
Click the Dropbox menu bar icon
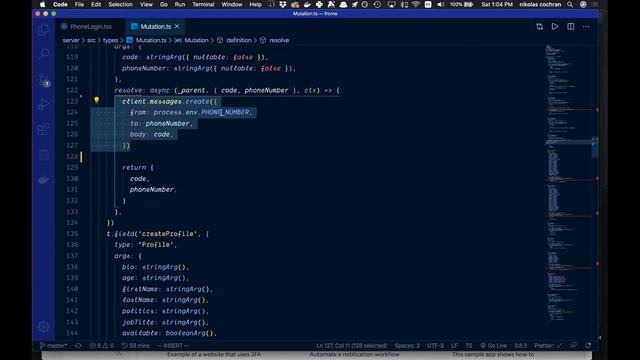(x=282, y=4)
